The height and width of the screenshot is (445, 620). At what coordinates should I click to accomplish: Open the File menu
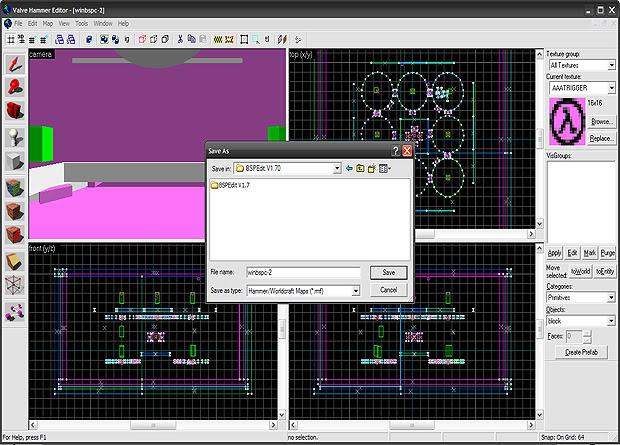click(18, 24)
